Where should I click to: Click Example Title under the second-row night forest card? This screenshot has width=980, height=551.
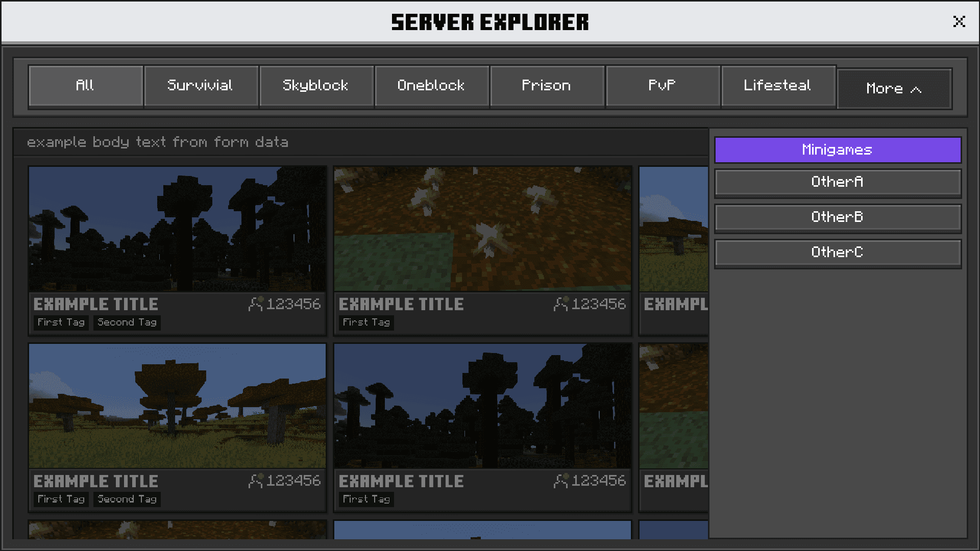click(x=401, y=481)
